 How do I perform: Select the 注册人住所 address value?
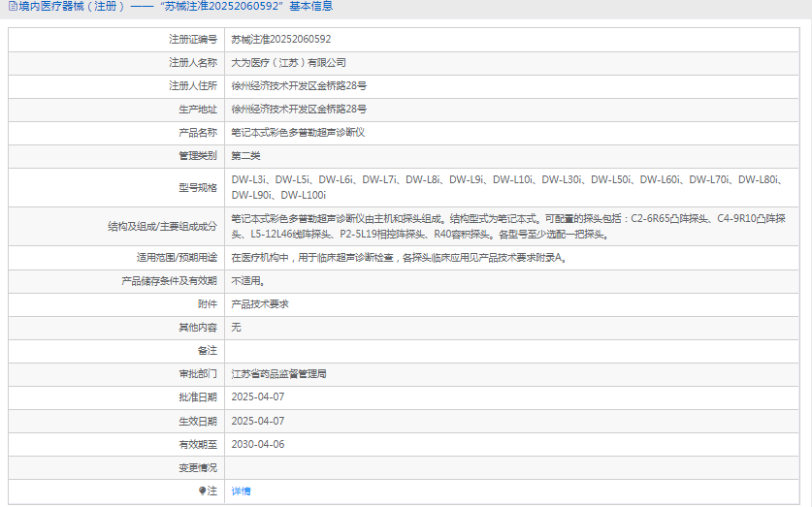(299, 86)
